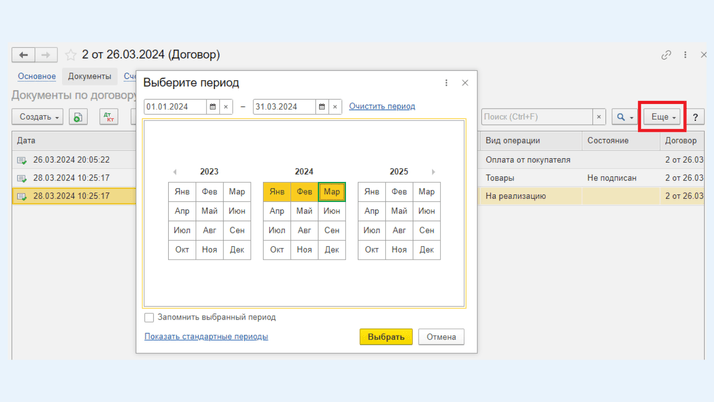Select the Документы tab
The width and height of the screenshot is (714, 402).
point(90,76)
